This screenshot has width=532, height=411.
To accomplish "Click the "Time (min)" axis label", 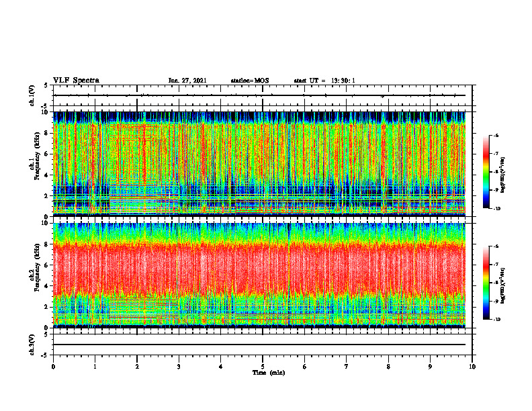I will coord(269,373).
